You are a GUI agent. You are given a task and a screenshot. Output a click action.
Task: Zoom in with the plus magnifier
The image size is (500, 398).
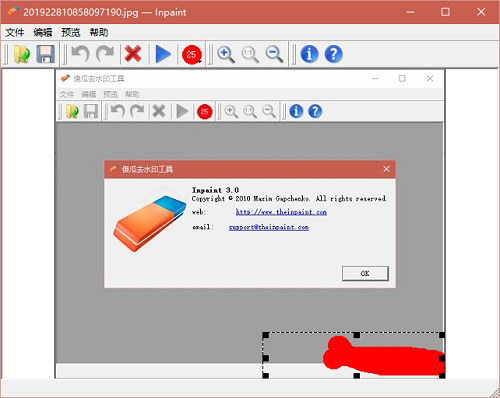[x=226, y=54]
